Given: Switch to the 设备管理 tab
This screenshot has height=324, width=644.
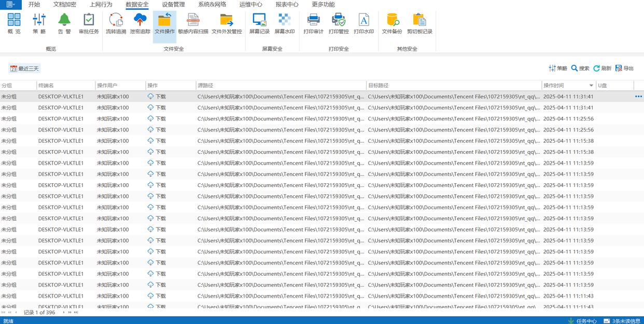Looking at the screenshot, I should coord(173,5).
